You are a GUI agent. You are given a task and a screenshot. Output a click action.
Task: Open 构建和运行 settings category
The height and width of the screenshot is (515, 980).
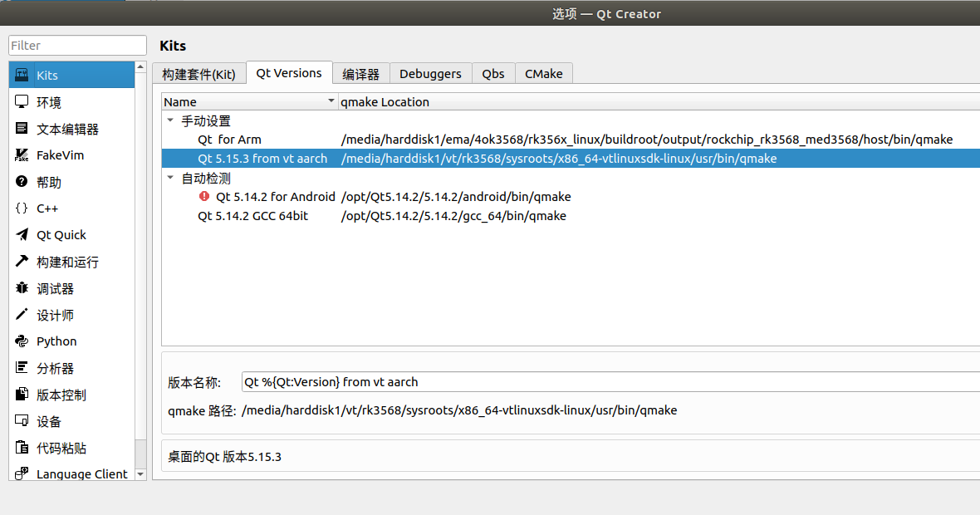point(72,262)
